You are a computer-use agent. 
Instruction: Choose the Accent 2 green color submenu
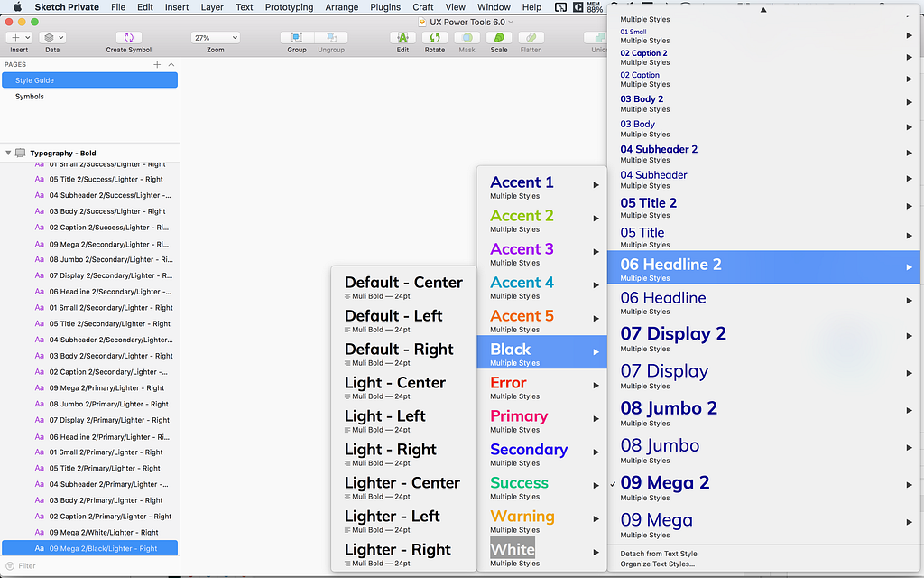[522, 219]
